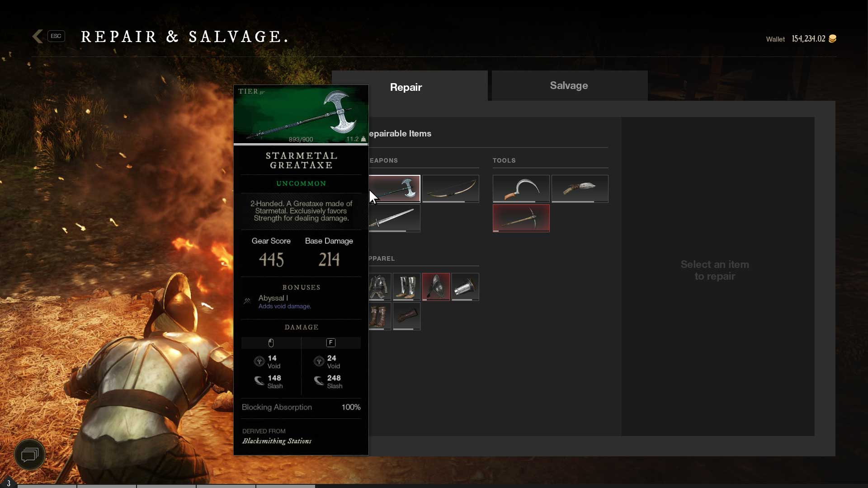Select the chest armor apparel item
This screenshot has height=488, width=868.
click(x=380, y=286)
